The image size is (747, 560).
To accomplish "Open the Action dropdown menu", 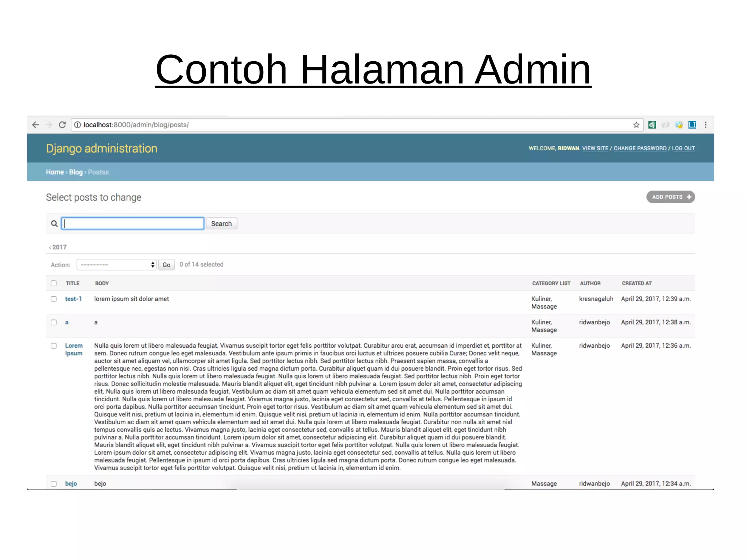I will (x=116, y=264).
